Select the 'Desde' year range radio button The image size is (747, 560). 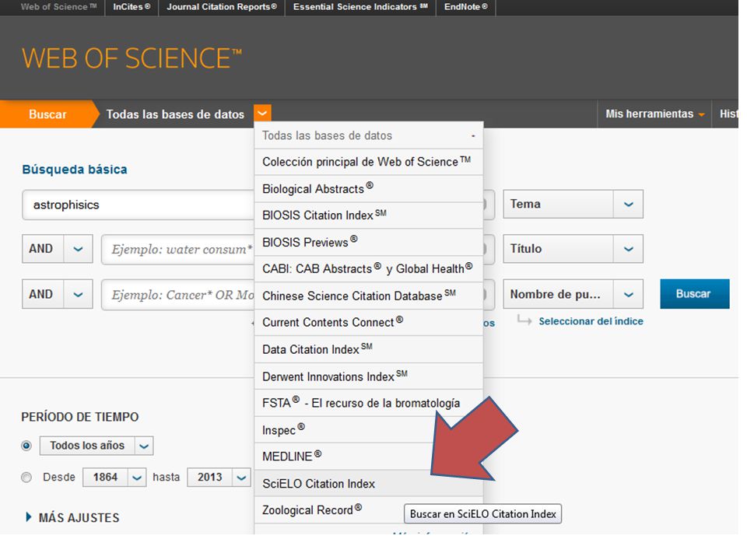coord(26,477)
